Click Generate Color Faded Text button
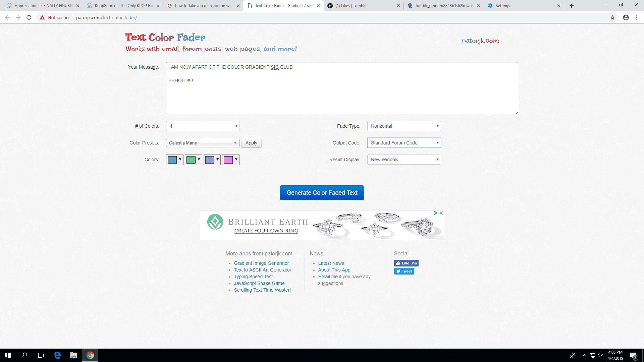Viewport: 644px width, 362px height. tap(322, 193)
